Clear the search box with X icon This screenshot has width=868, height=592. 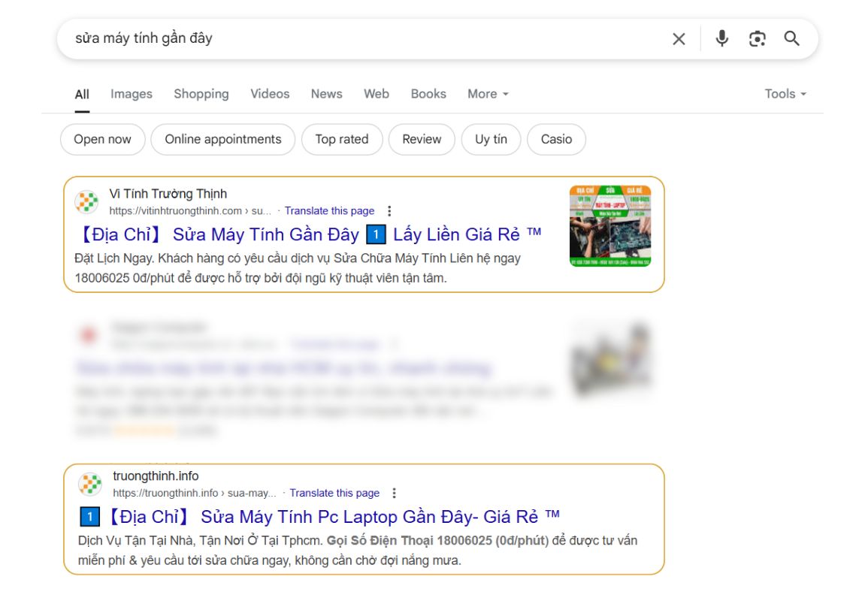[x=679, y=39]
